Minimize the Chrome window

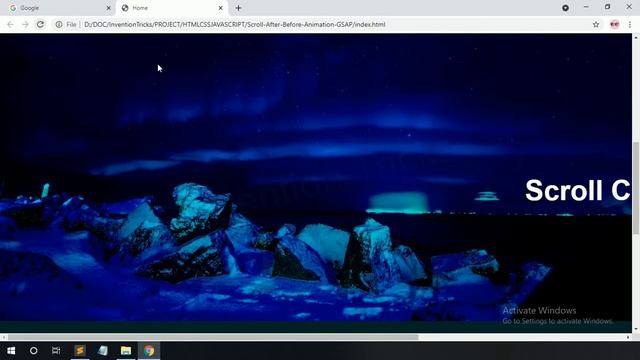pyautogui.click(x=586, y=7)
